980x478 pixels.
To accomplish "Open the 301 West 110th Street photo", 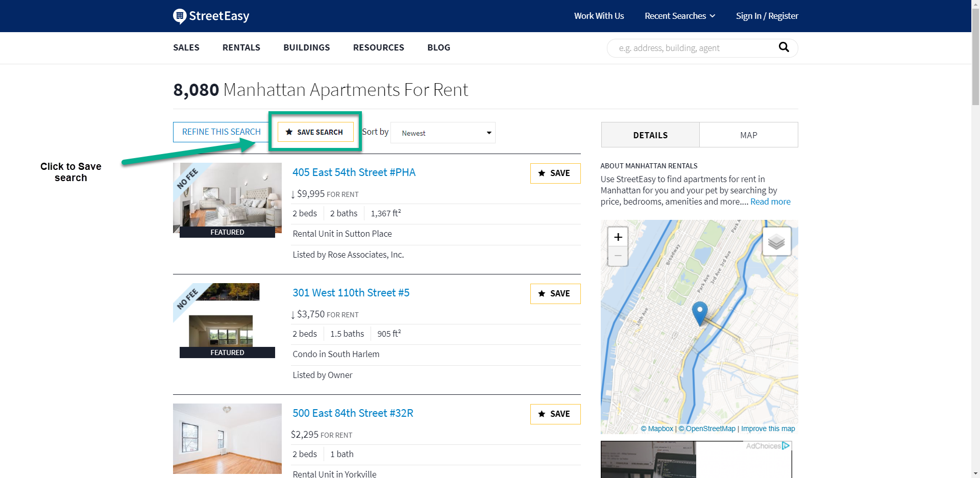I will (x=227, y=318).
